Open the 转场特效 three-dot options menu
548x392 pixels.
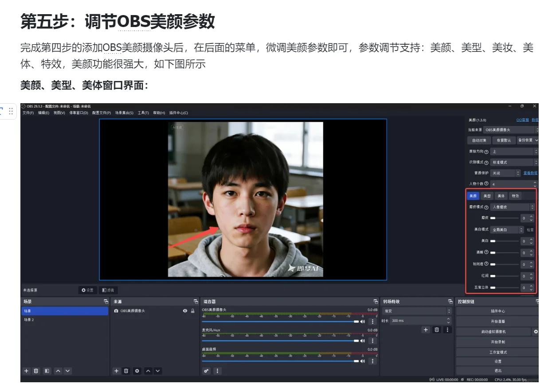tap(447, 330)
